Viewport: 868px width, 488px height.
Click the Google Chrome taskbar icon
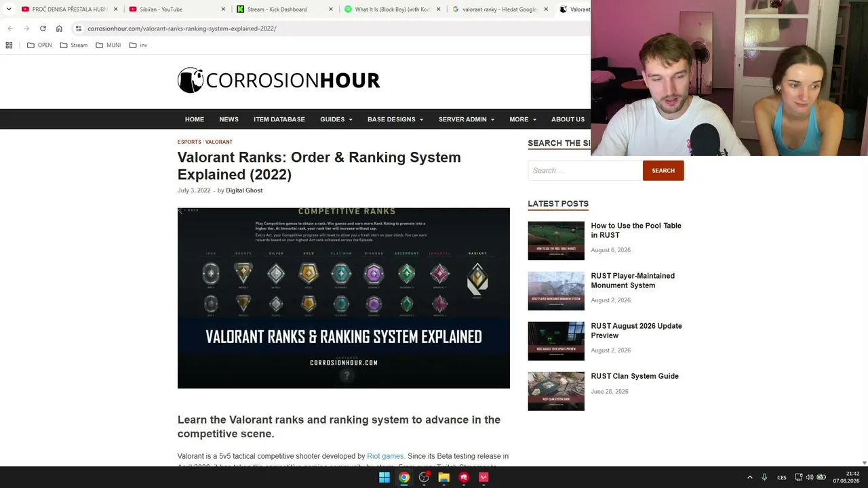(404, 477)
